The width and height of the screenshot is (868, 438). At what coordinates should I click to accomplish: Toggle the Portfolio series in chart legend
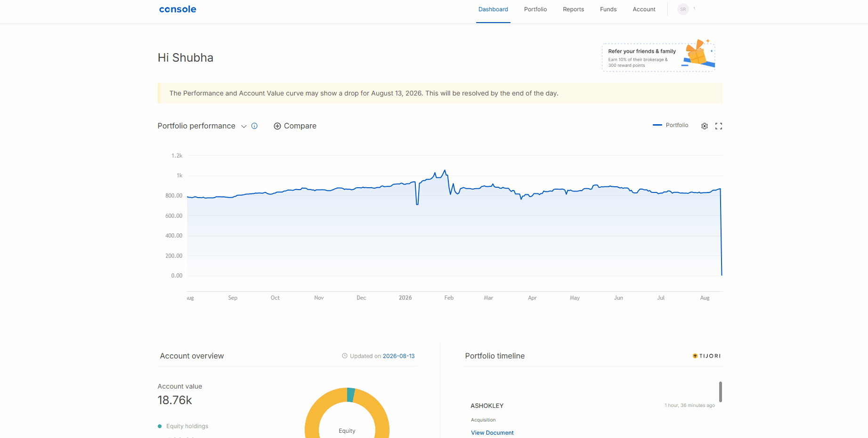[671, 125]
